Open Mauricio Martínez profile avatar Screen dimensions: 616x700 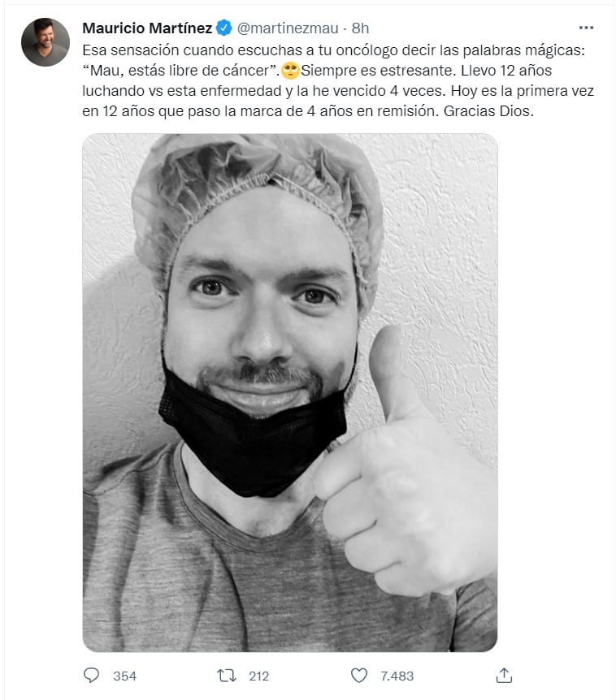[x=46, y=42]
